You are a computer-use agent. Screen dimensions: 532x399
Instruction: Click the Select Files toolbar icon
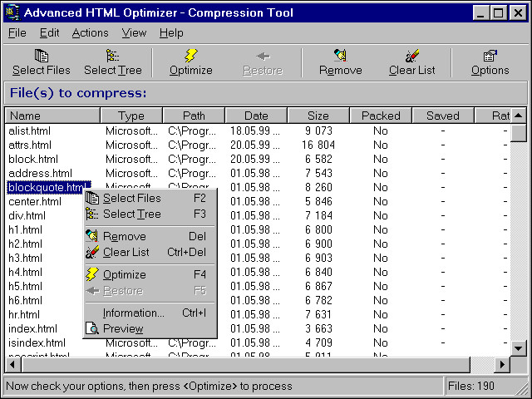(x=42, y=56)
